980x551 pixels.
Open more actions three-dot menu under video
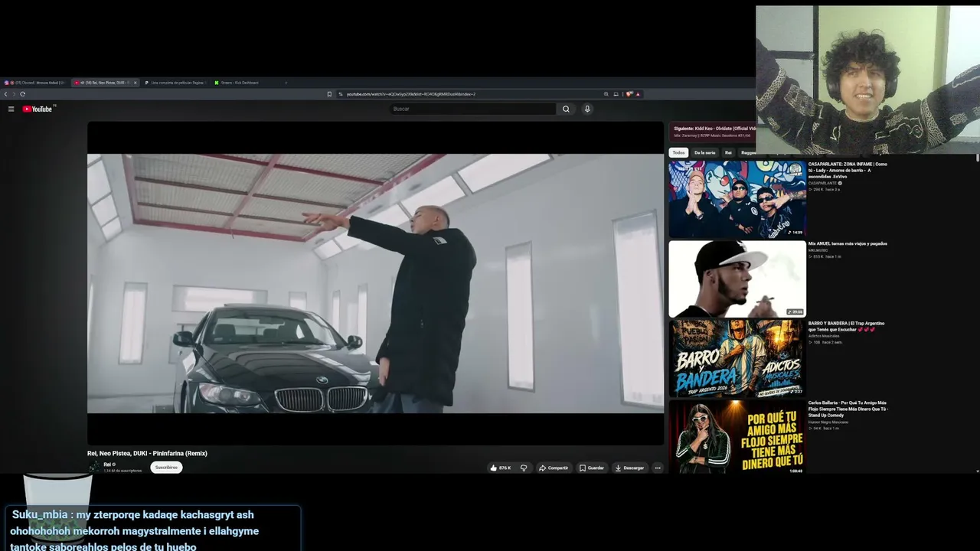(657, 468)
